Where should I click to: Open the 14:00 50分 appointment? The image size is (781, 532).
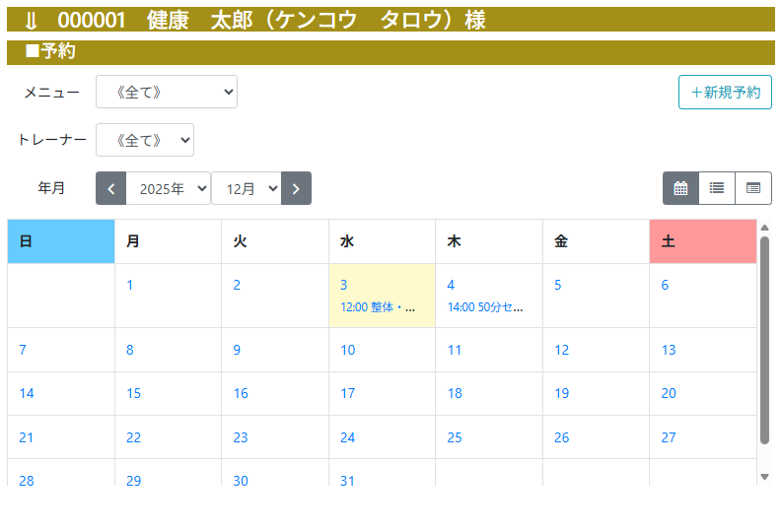coord(485,306)
